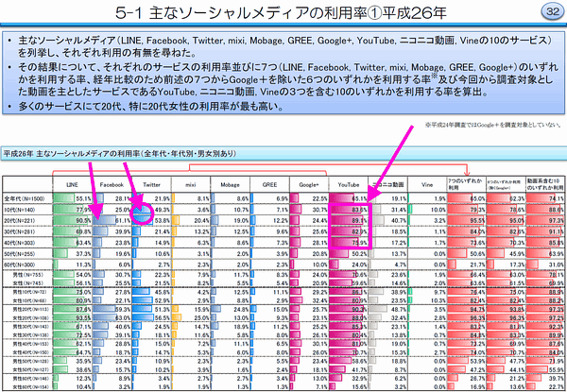
Task: Click the 30.7% Google+ value for 10代
Action: coord(319,210)
